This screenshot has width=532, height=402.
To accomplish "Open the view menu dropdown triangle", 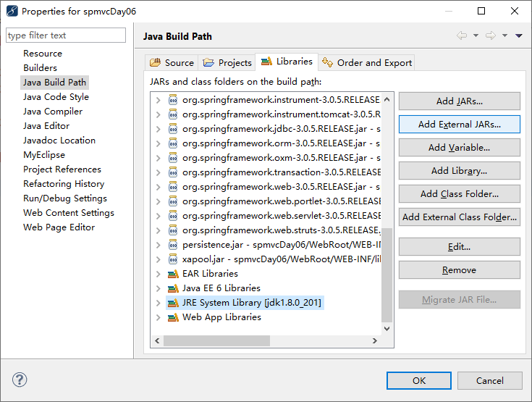I will (519, 35).
